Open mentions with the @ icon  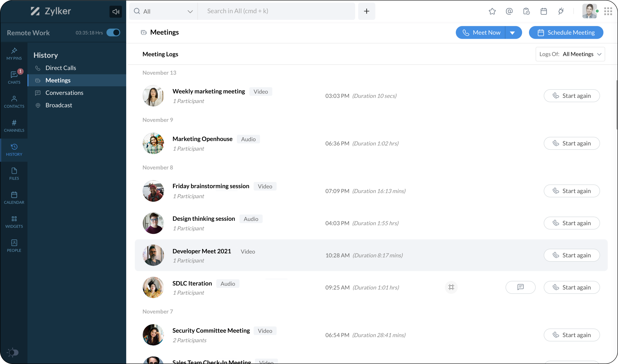point(509,11)
